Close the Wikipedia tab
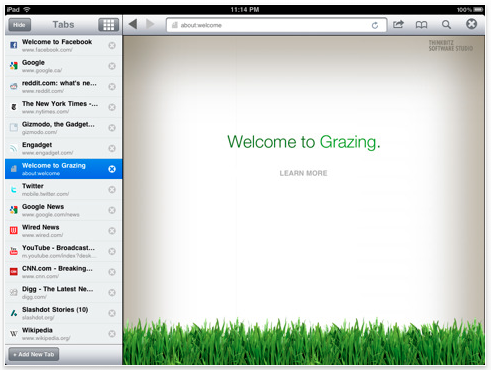 pyautogui.click(x=112, y=334)
